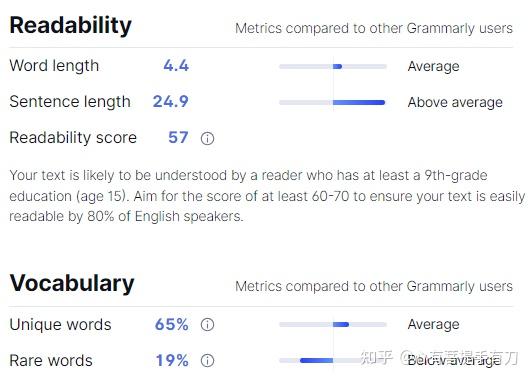Click the Average label beside Unique words
The height and width of the screenshot is (381, 532).
click(434, 325)
